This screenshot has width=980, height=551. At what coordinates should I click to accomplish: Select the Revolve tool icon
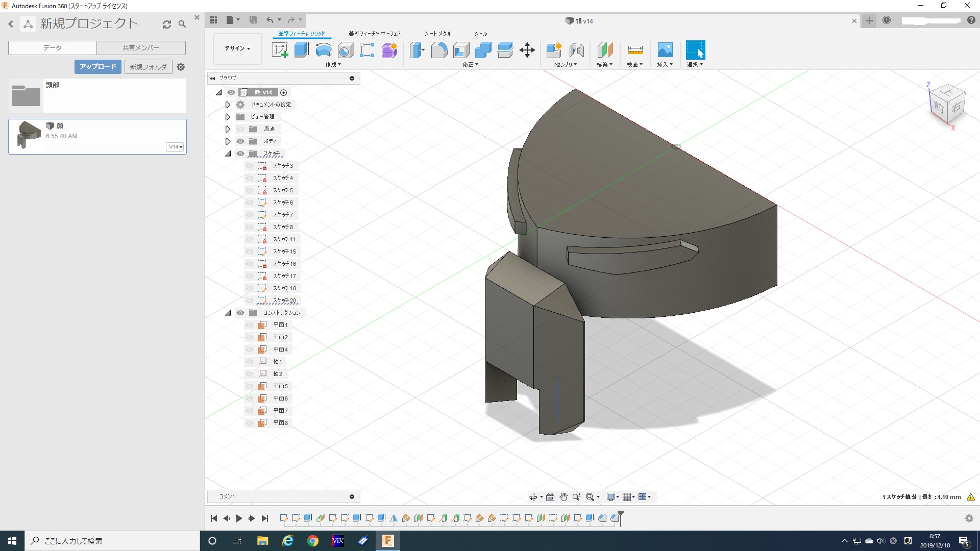[x=324, y=50]
